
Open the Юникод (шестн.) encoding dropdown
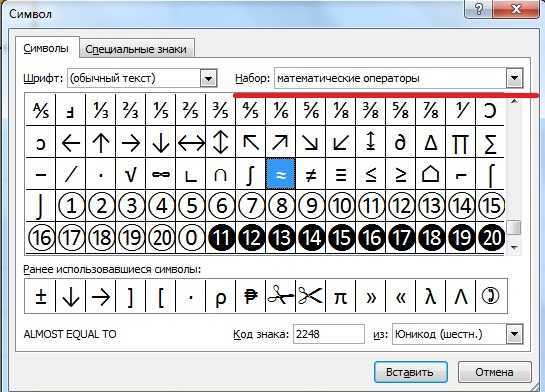click(514, 334)
